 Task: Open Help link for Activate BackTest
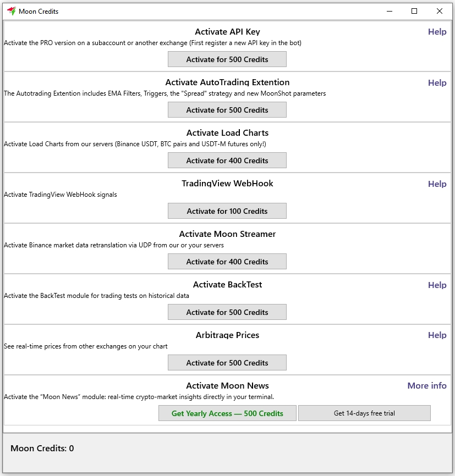[x=437, y=285]
